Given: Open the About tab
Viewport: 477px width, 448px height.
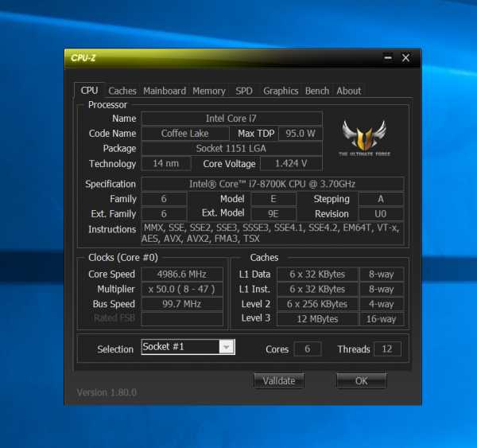Looking at the screenshot, I should coord(349,91).
